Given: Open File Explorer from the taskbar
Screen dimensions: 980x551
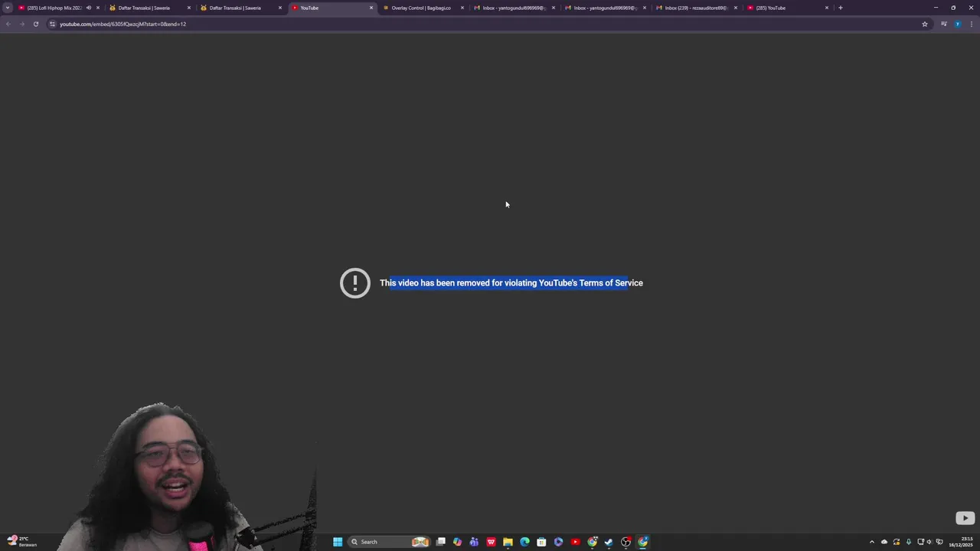Looking at the screenshot, I should click(x=508, y=542).
